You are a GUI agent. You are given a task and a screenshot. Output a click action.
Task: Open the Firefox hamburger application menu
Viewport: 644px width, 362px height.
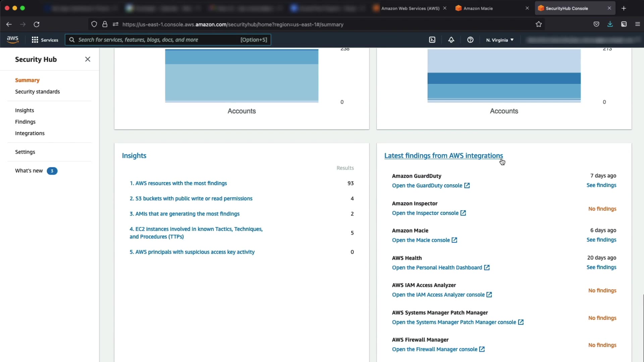(x=637, y=24)
